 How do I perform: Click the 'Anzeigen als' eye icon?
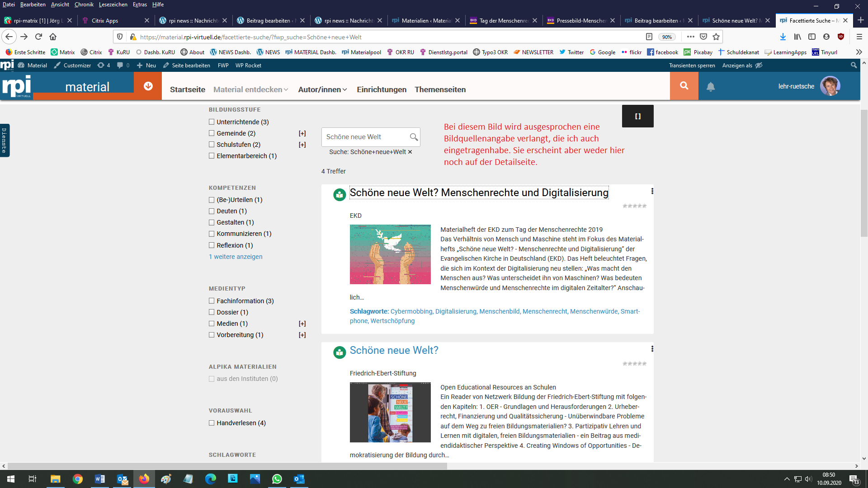coord(759,65)
